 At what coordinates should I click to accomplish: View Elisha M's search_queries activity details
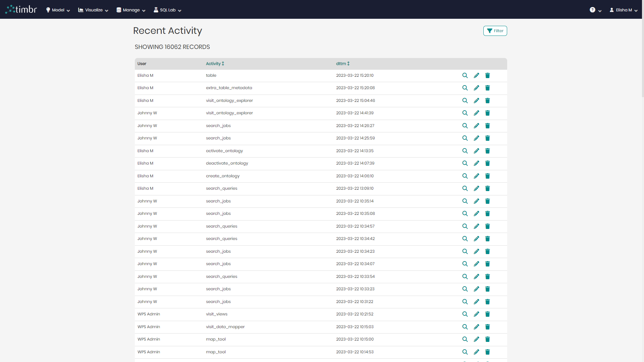[465, 188]
